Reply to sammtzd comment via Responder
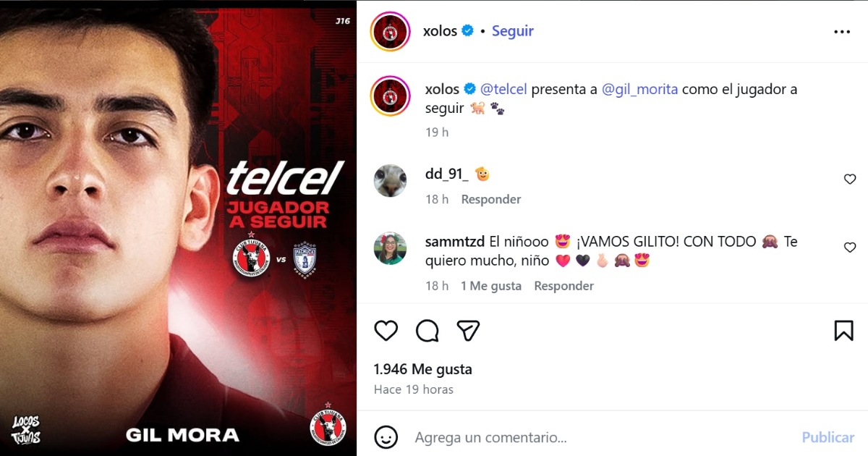 pos(564,286)
